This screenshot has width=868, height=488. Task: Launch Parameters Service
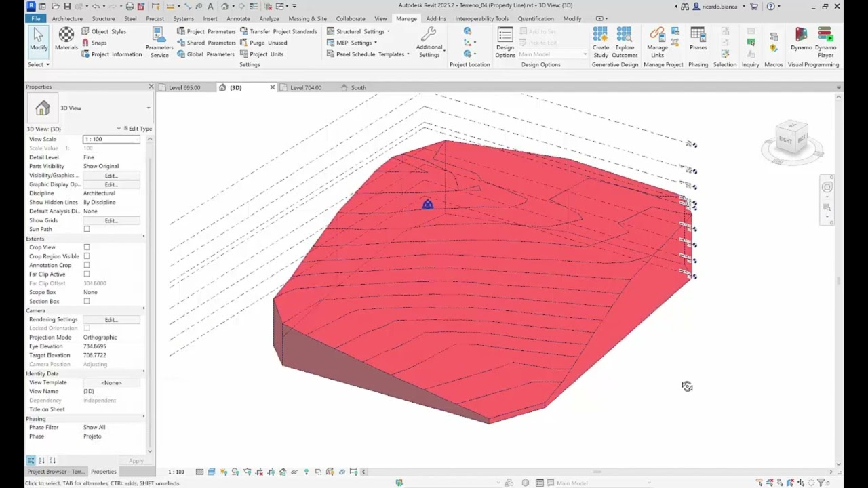(159, 42)
